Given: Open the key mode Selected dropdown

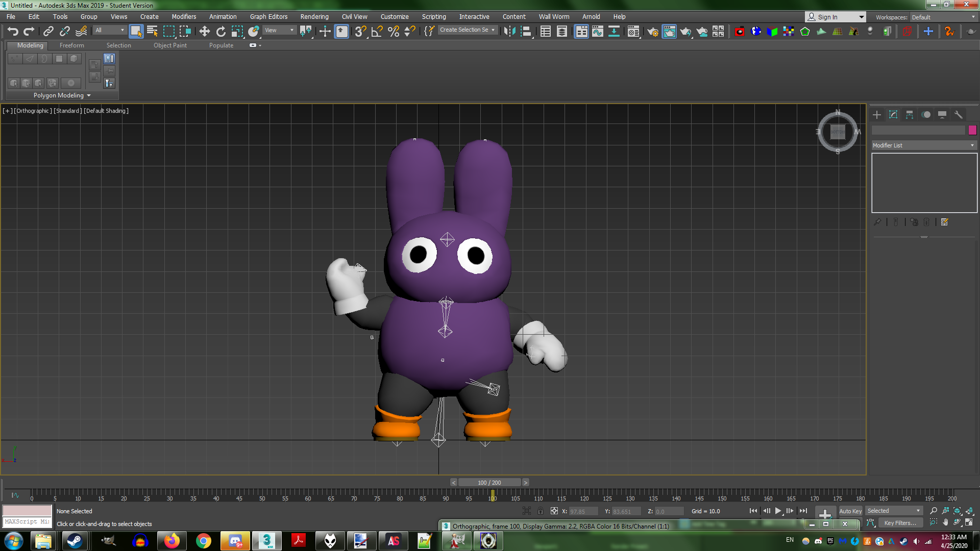Looking at the screenshot, I should coord(894,511).
